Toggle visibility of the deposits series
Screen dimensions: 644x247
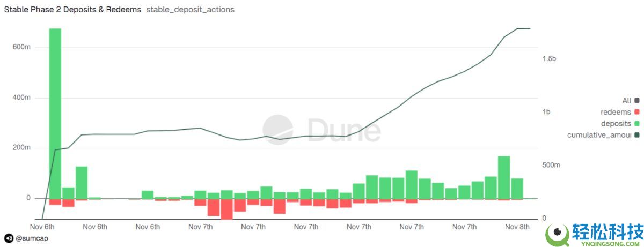pos(616,123)
